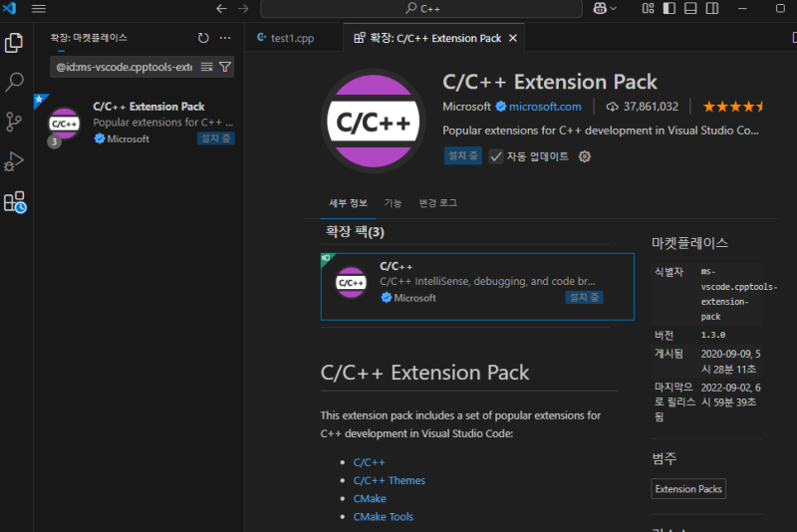
Task: Open Customize Layout icon
Action: pos(648,9)
